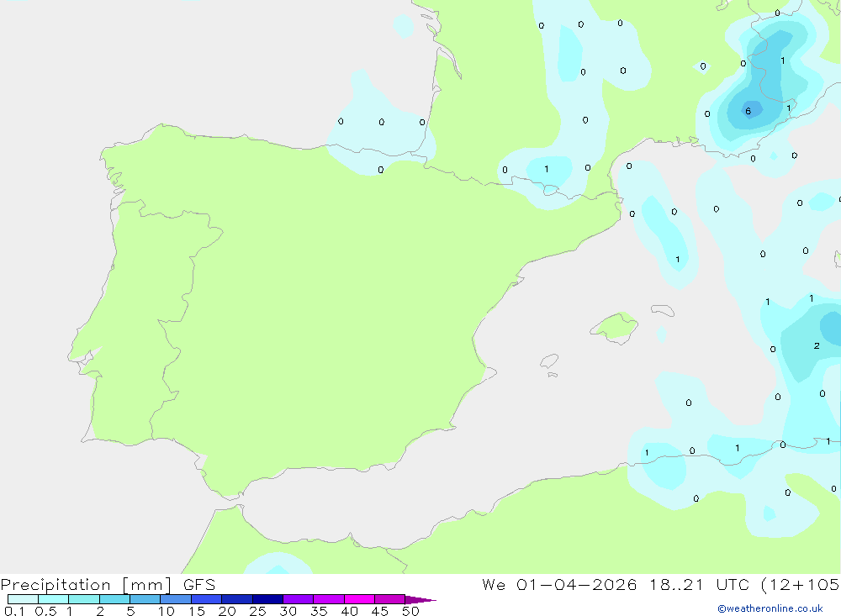Click the 2–5 mm legend swatch
The height and width of the screenshot is (616, 841).
tap(114, 599)
